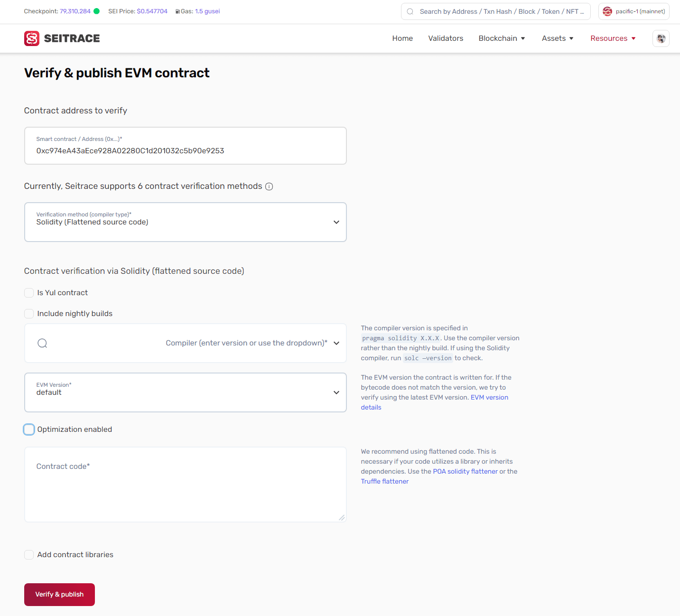Click the pacific-1 network logo icon

[x=607, y=11]
